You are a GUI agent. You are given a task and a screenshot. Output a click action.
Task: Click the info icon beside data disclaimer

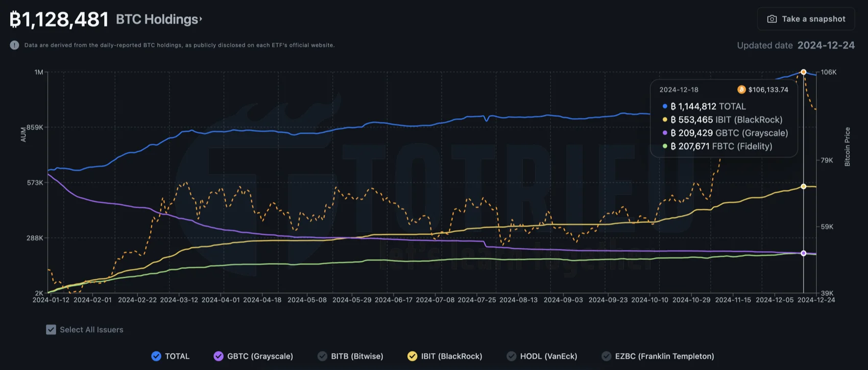(x=14, y=45)
